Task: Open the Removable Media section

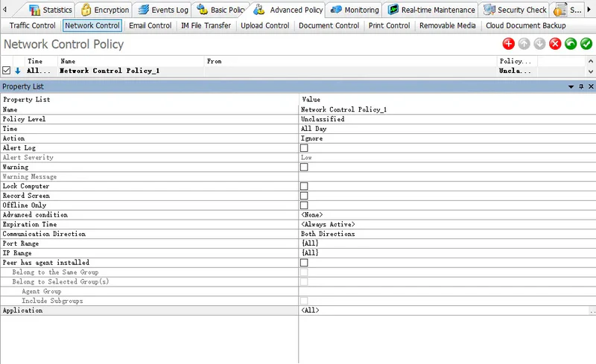Action: tap(447, 25)
